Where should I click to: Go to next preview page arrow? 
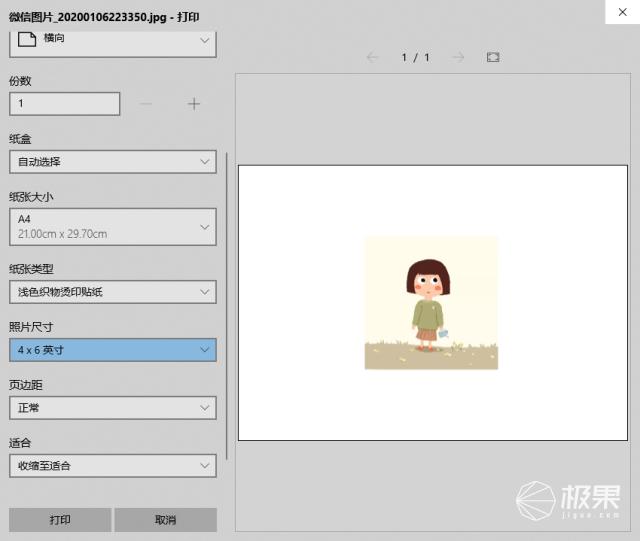pyautogui.click(x=458, y=57)
